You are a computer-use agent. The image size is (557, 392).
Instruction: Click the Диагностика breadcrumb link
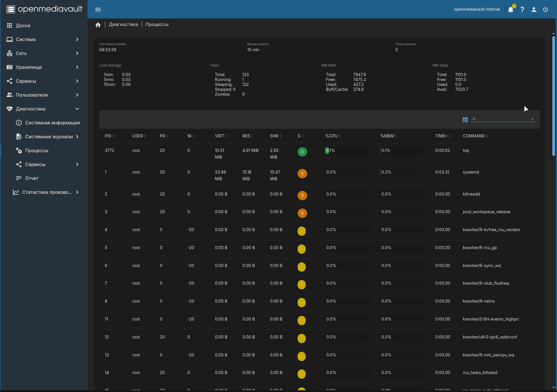pos(123,25)
